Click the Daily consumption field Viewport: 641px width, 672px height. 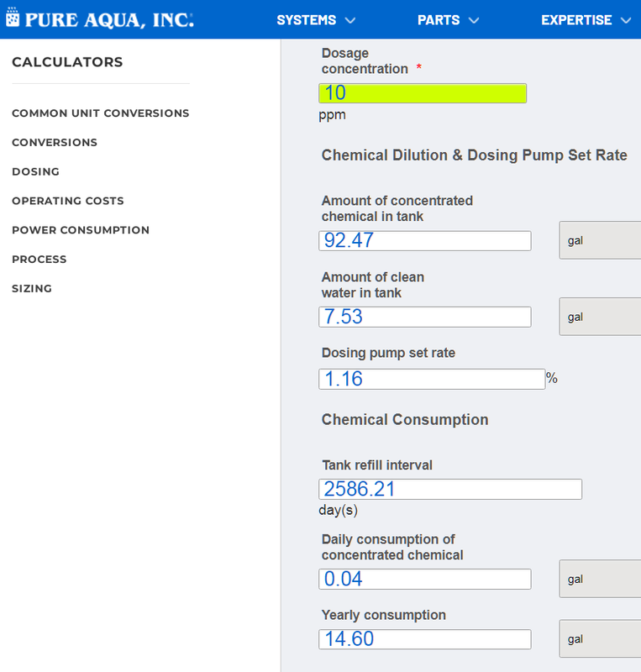click(425, 579)
